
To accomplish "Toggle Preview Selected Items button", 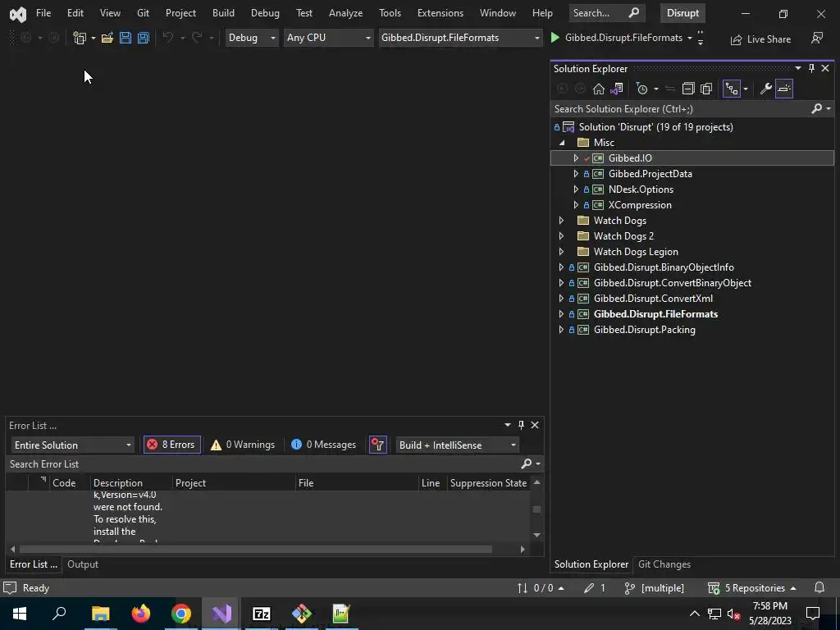I will tap(784, 89).
